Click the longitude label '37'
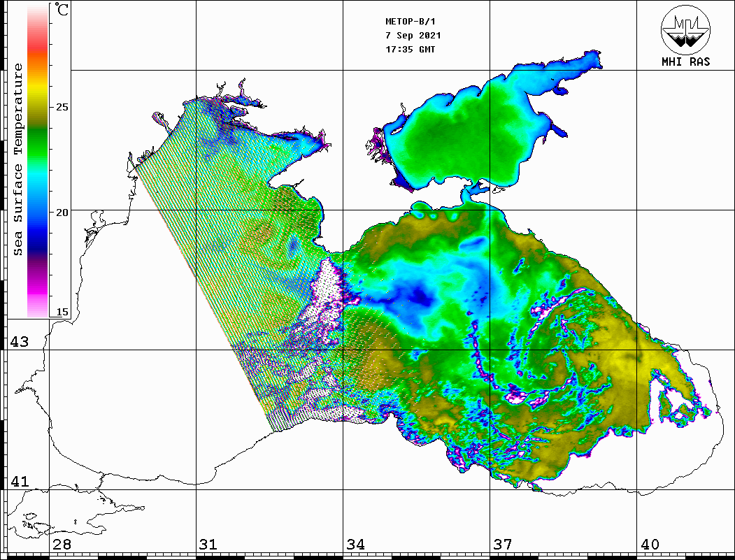 pyautogui.click(x=503, y=545)
